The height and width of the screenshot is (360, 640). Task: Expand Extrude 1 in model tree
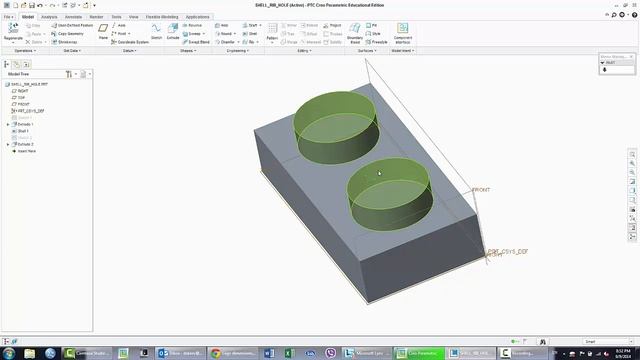pyautogui.click(x=8, y=124)
